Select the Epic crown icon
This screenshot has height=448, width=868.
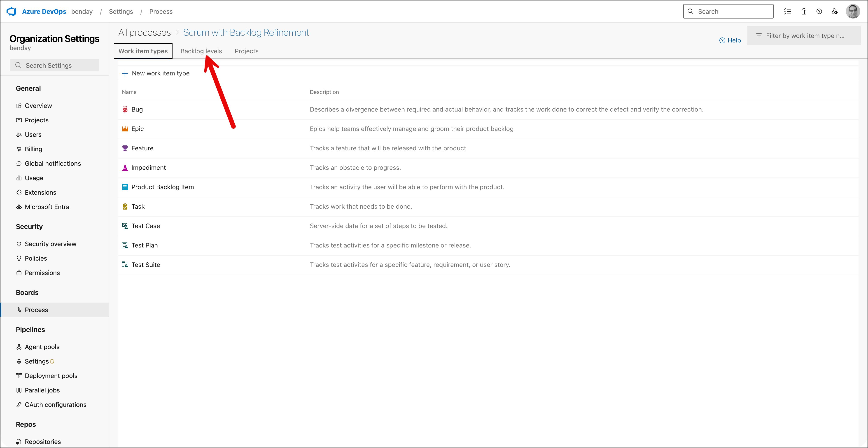click(125, 128)
